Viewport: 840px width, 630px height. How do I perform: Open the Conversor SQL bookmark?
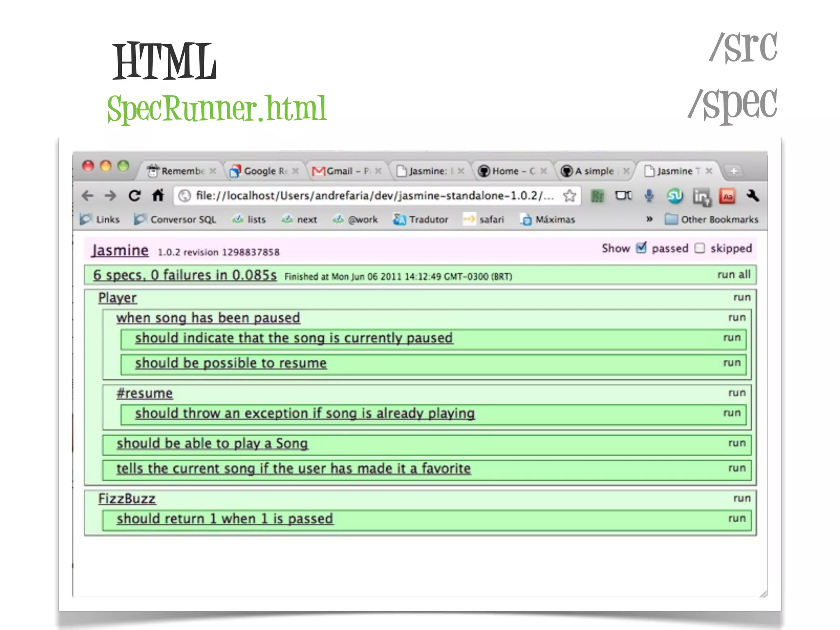coord(175,219)
